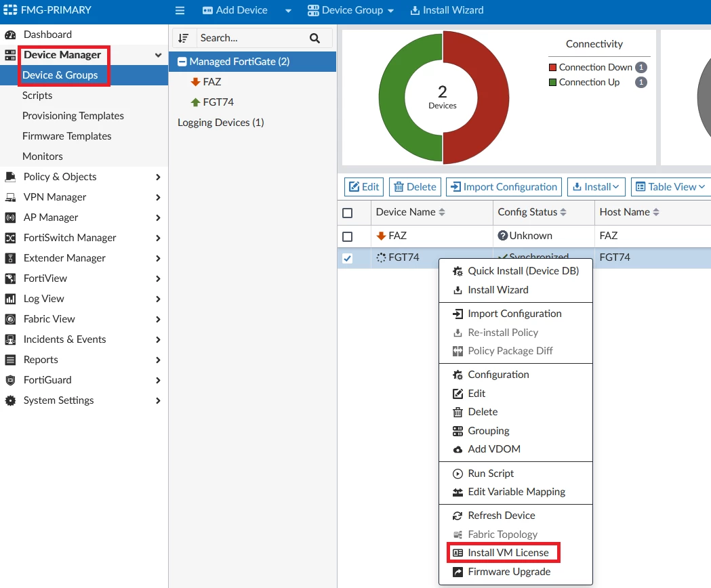Image resolution: width=711 pixels, height=588 pixels.
Task: Click the red segment of connectivity donut
Action: pos(493,98)
